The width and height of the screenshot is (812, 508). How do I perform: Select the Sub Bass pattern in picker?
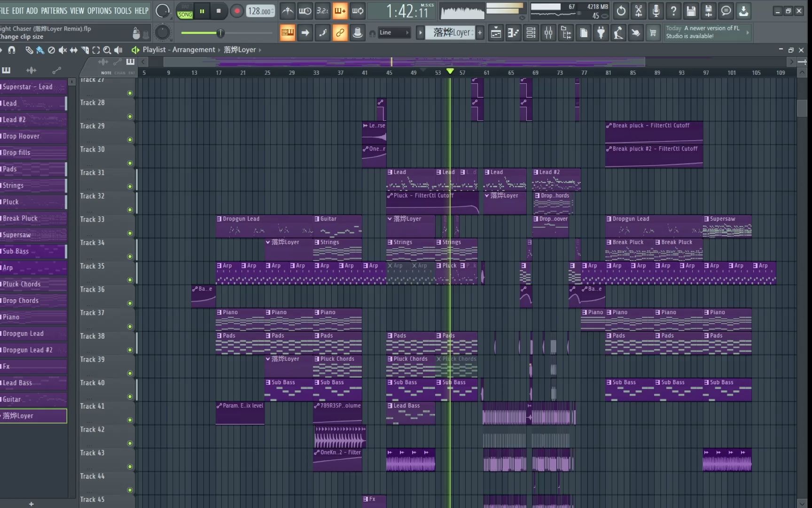pos(33,252)
